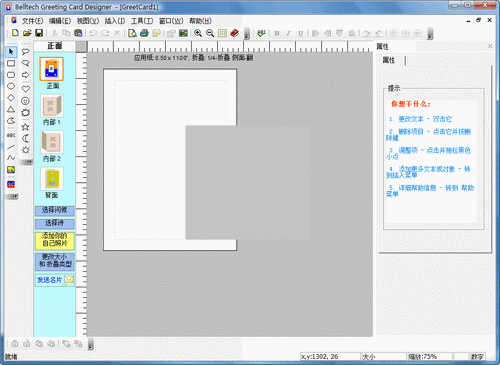The image size is (500, 365).
Task: Choose the arrow shape tool
Action: (25, 75)
